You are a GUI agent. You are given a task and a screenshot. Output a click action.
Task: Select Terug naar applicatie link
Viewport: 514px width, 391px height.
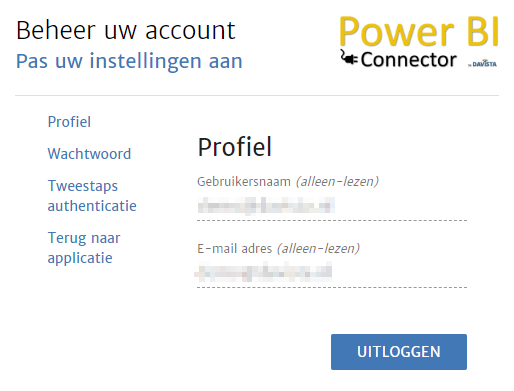[84, 248]
